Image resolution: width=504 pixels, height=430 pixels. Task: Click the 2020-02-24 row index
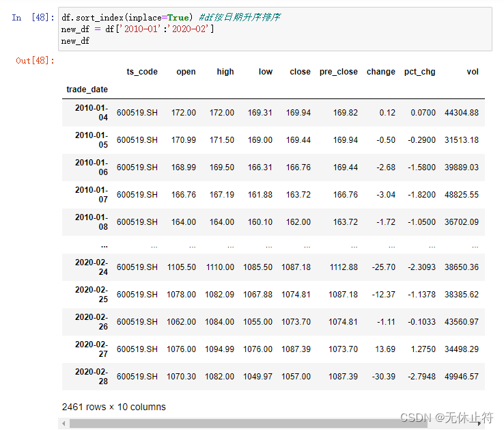(x=92, y=267)
